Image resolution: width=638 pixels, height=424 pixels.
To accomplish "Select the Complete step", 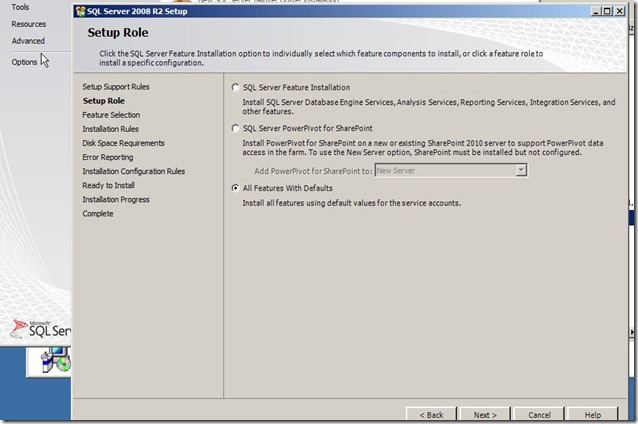I will 98,214.
